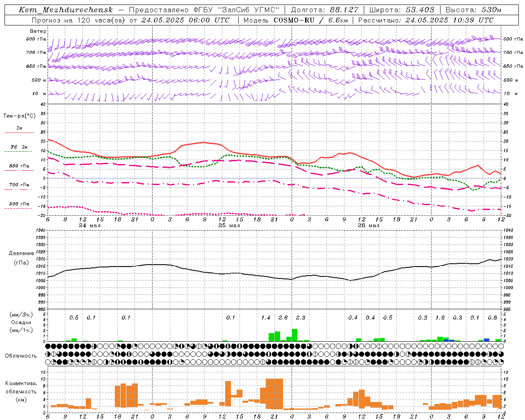Viewport: 525px width, 420px height.
Task: Click the green dashed Td legend line sample
Action: pyautogui.click(x=19, y=151)
